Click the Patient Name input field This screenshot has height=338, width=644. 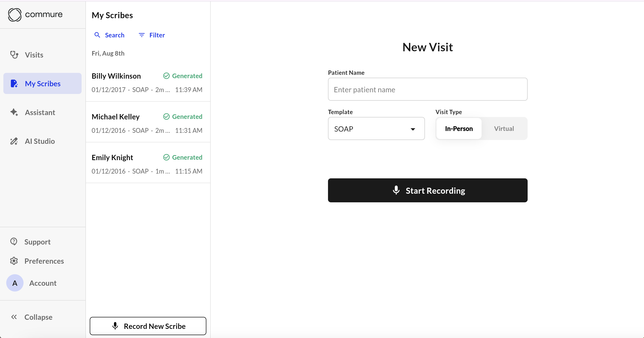tap(428, 89)
